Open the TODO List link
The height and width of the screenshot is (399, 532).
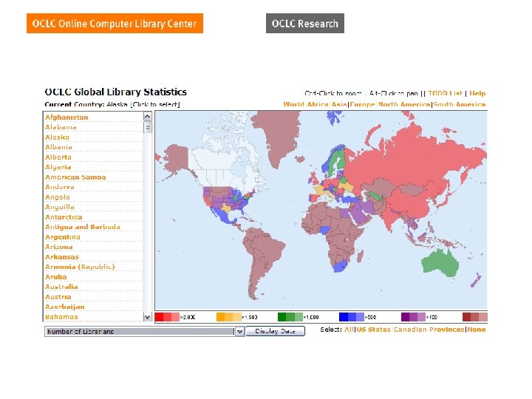445,93
